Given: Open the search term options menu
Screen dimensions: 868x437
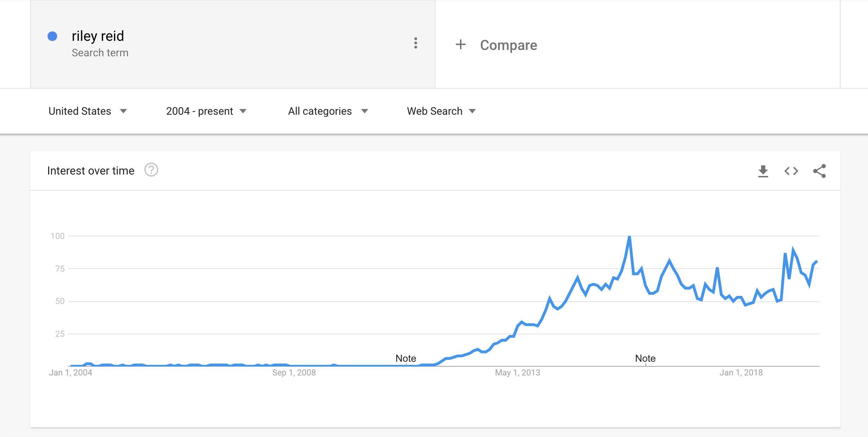Looking at the screenshot, I should [416, 43].
